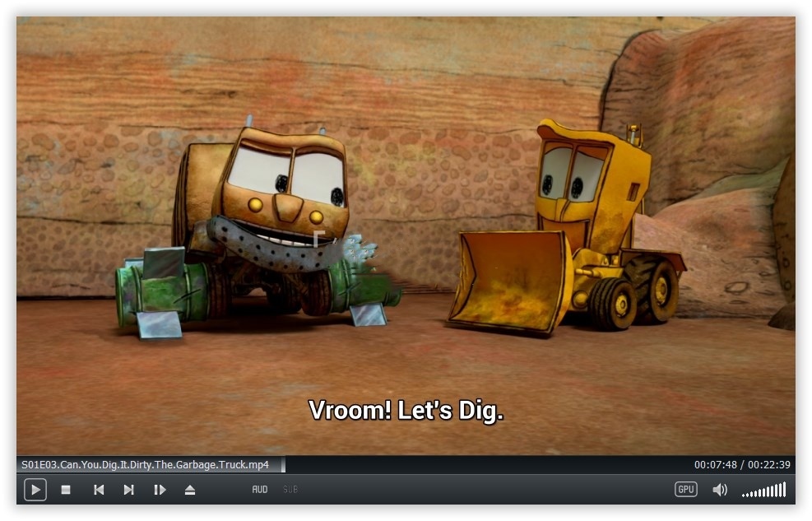Advance one frame with frame-step button
The height and width of the screenshot is (521, 812).
[x=160, y=490]
